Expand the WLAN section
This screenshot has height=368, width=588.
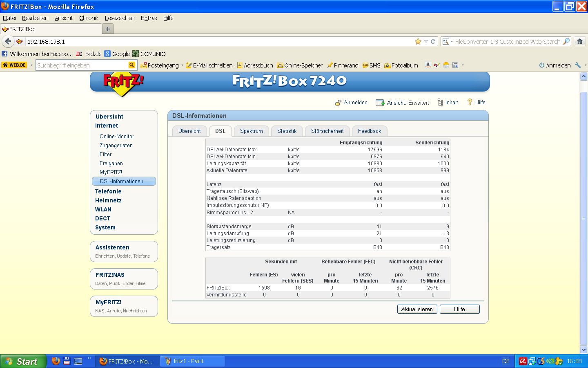pyautogui.click(x=103, y=209)
